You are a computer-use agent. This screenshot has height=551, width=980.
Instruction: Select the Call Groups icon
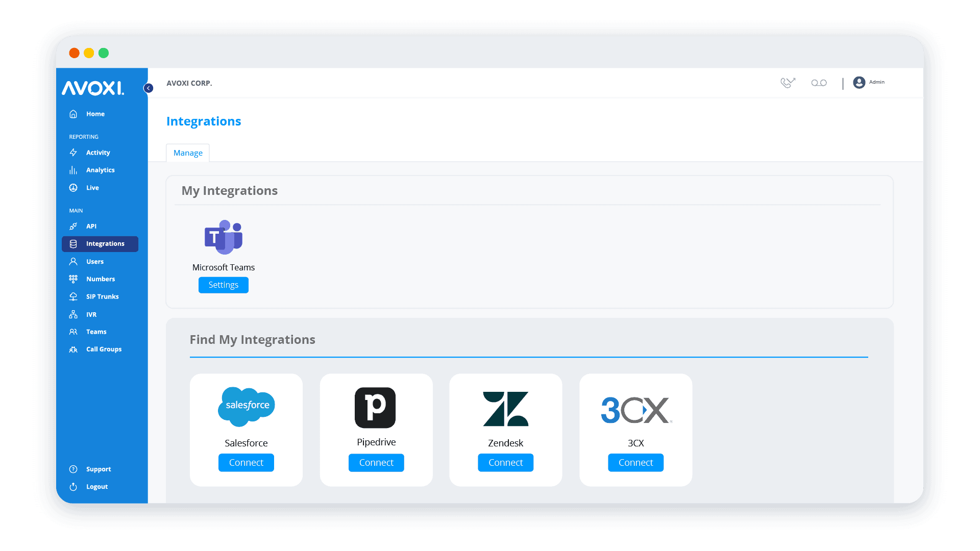[73, 349]
